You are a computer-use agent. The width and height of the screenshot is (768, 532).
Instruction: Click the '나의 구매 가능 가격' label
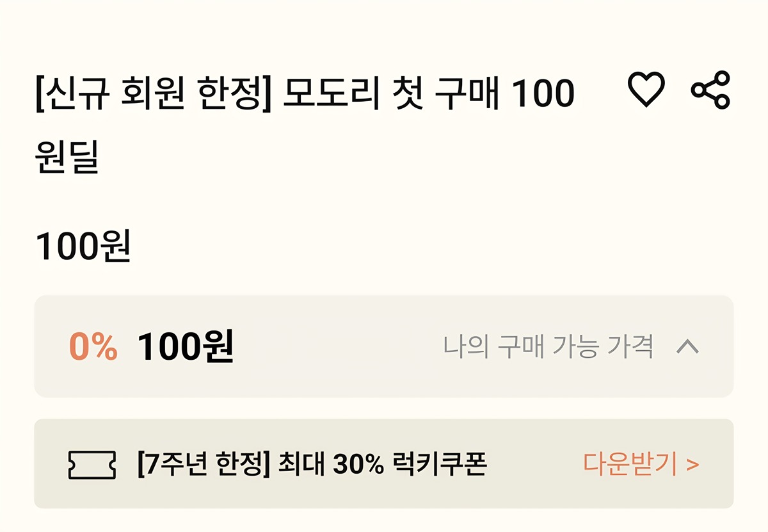point(548,346)
